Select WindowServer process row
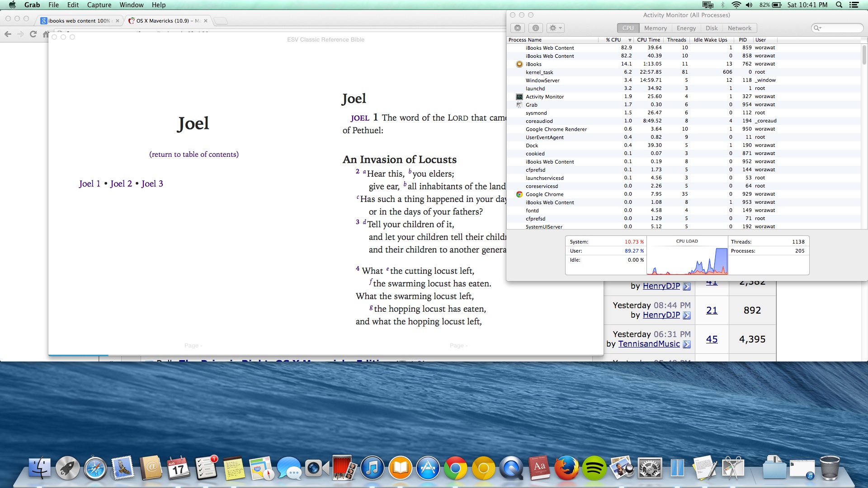Image resolution: width=868 pixels, height=488 pixels. (684, 80)
